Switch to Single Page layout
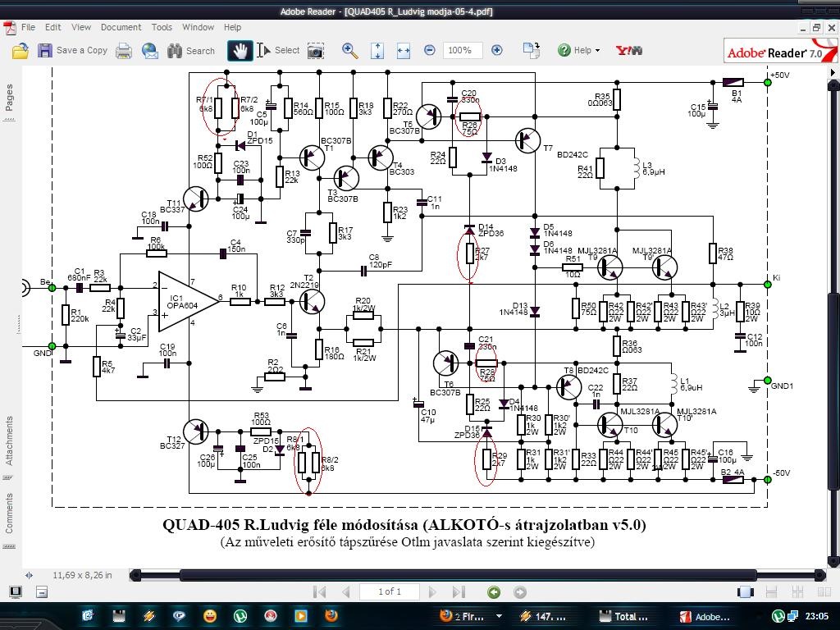The height and width of the screenshot is (630, 840). click(x=745, y=592)
